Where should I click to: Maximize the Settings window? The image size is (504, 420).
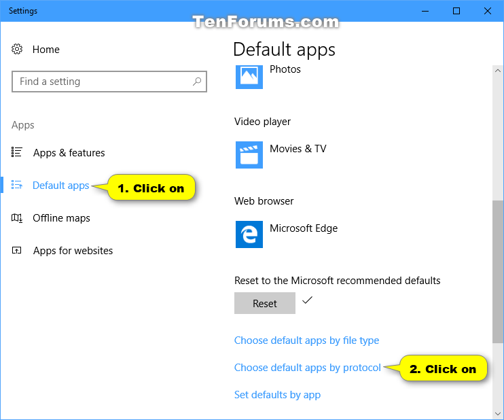pyautogui.click(x=456, y=11)
